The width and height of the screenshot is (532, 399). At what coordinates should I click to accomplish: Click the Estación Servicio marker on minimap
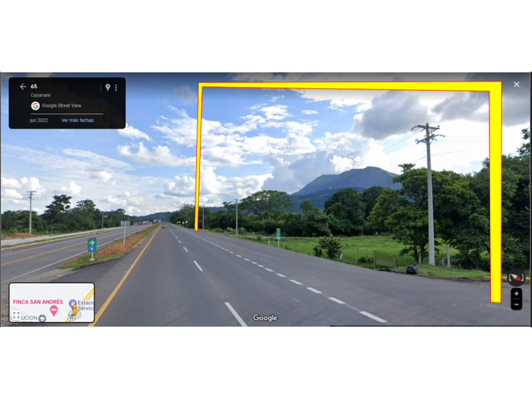coord(72,303)
